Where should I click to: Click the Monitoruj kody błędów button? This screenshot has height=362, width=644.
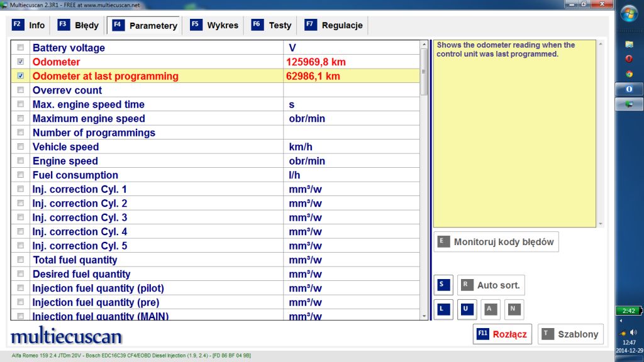click(496, 242)
